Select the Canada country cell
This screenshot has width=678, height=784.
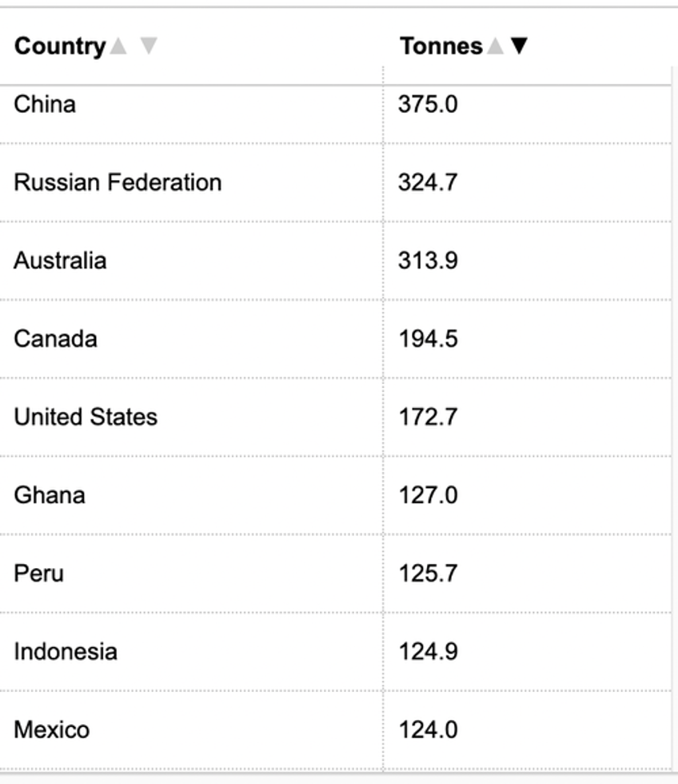point(191,338)
